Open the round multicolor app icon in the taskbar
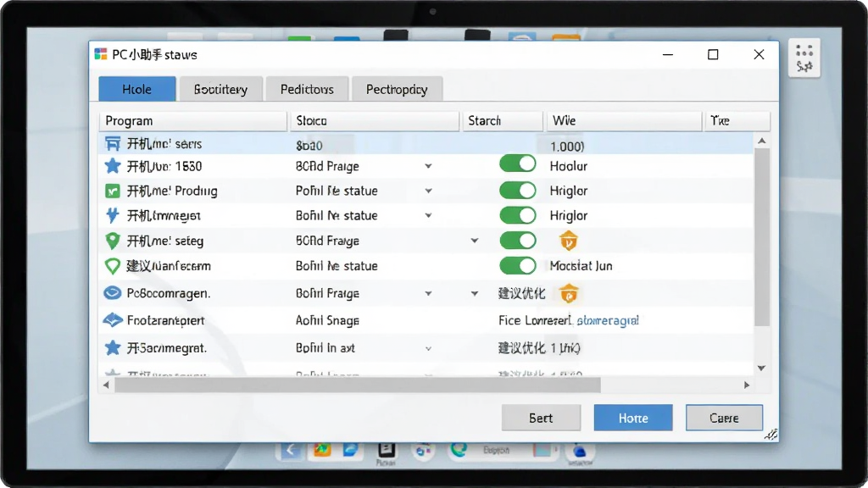868x488 pixels. [424, 451]
